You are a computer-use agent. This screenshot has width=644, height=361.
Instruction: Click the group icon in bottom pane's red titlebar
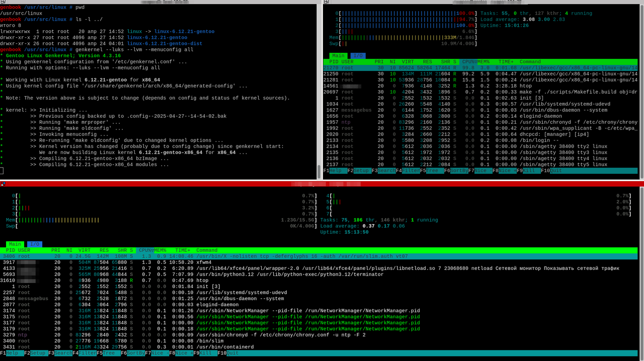[3, 183]
